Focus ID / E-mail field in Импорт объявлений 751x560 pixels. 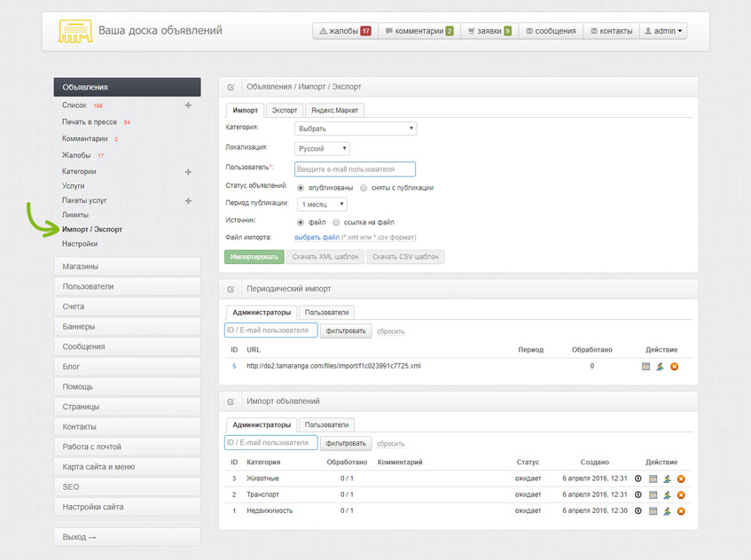point(271,443)
